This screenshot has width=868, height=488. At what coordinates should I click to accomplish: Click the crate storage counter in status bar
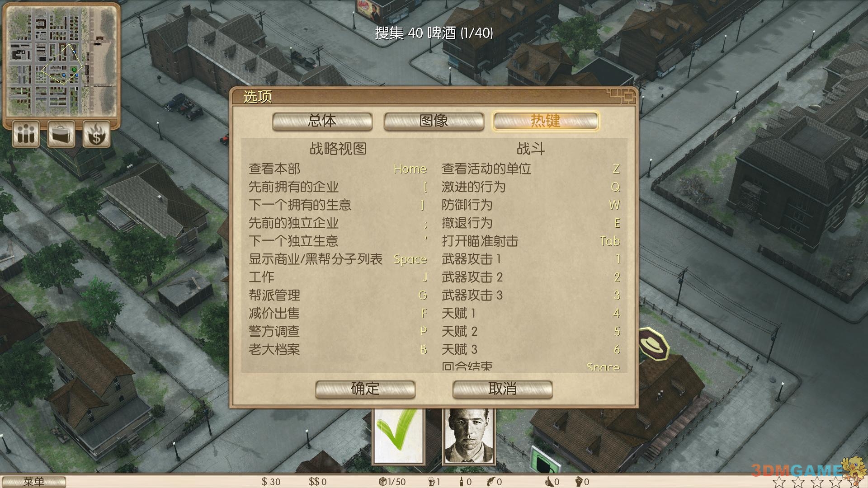click(392, 482)
